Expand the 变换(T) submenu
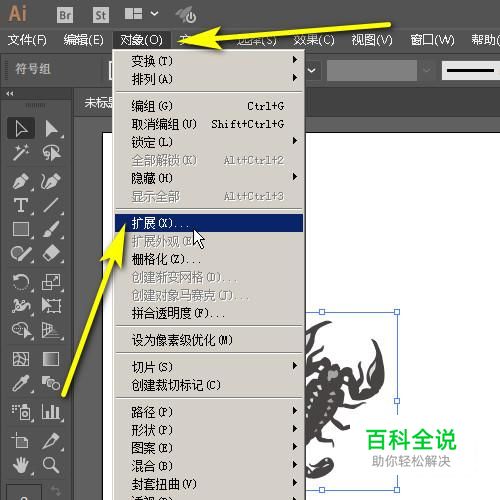 pos(209,61)
